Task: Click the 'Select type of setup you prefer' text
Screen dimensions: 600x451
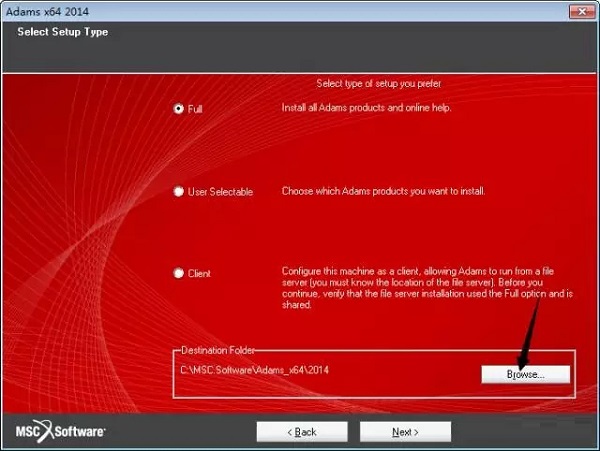Action: (378, 83)
